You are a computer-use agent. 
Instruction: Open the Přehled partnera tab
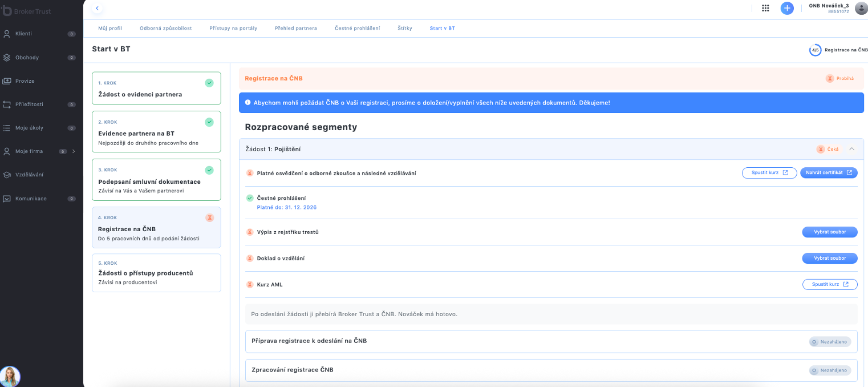[295, 28]
